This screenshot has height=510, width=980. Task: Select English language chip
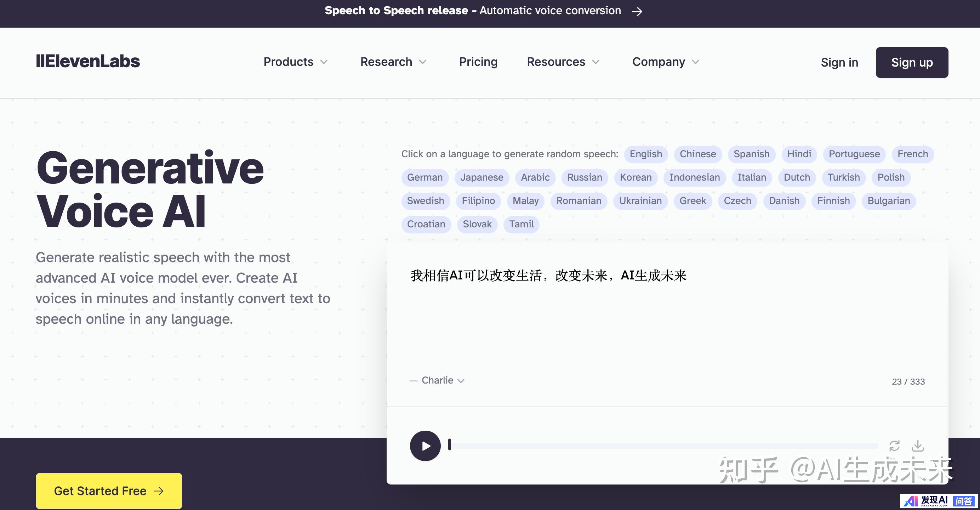(x=645, y=154)
